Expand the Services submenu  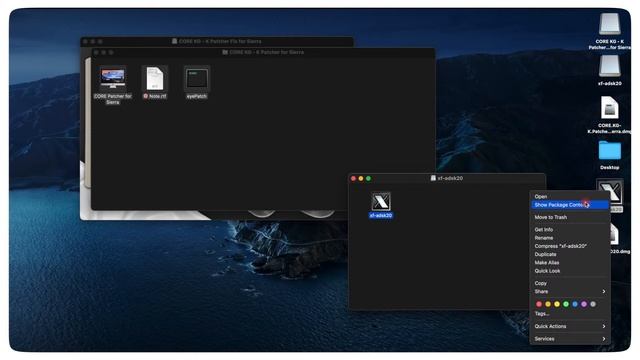click(570, 339)
